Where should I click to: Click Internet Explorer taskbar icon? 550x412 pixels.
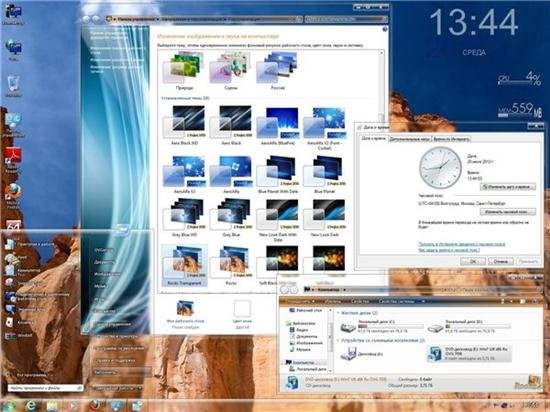point(32,406)
